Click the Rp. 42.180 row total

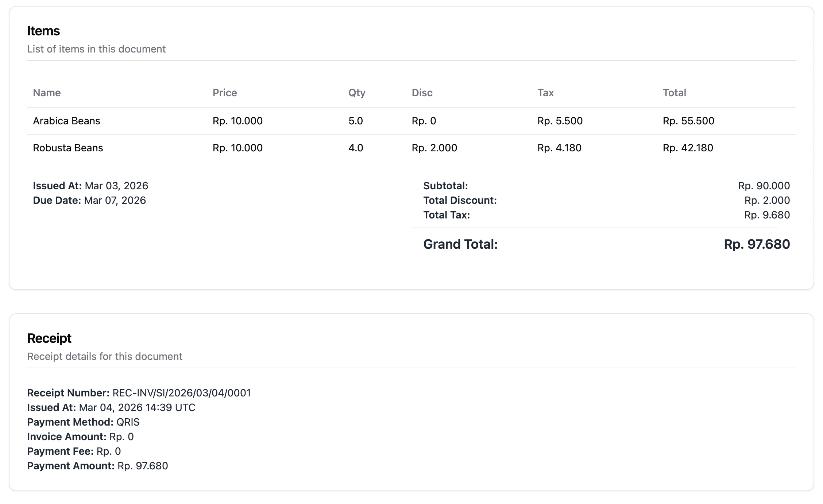(x=688, y=148)
